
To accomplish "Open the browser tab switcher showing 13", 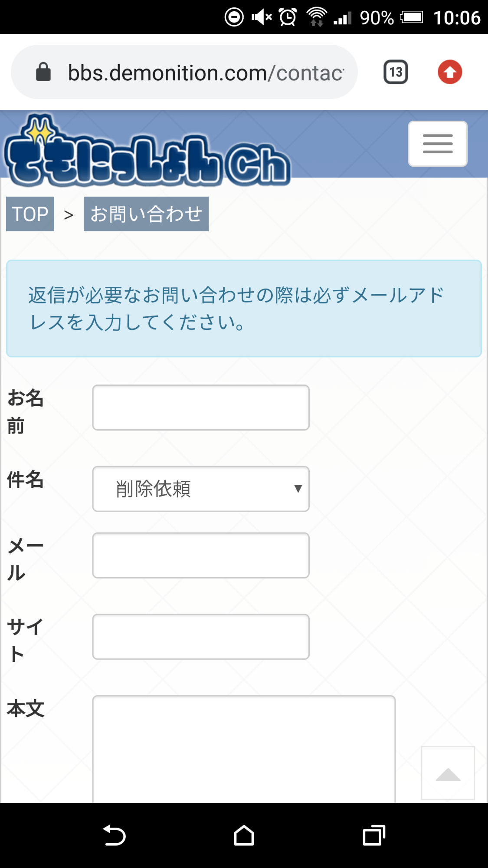I will (396, 72).
